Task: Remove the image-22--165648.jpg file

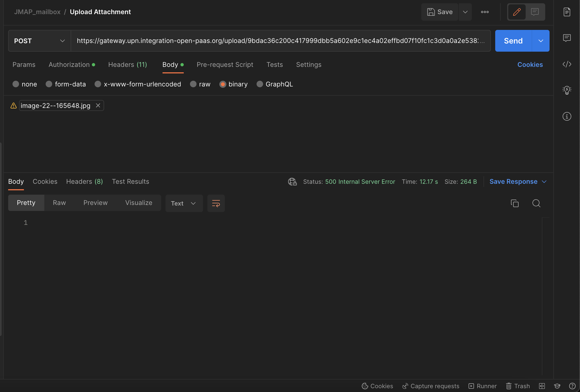Action: [x=98, y=105]
